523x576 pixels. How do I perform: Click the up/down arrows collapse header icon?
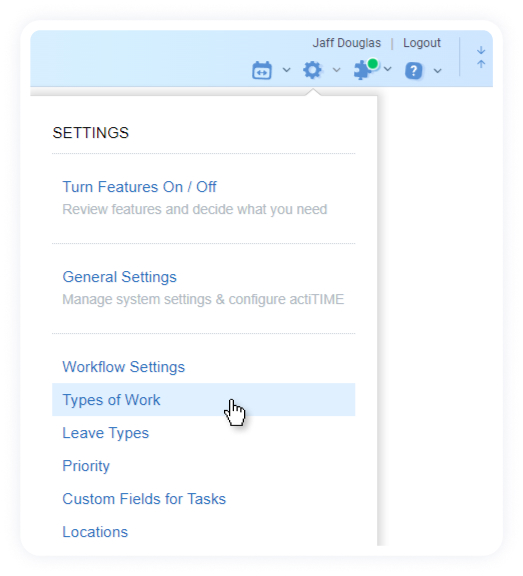481,57
